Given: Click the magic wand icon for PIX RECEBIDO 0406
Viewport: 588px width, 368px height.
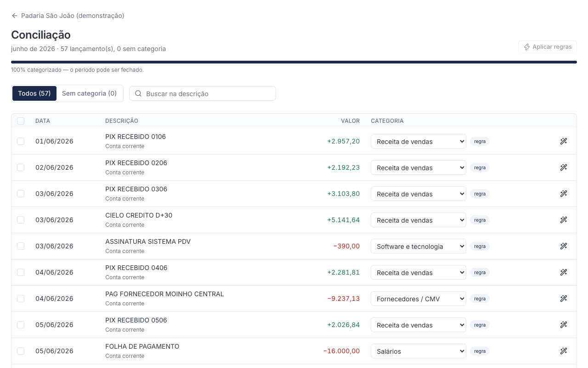Looking at the screenshot, I should [564, 272].
